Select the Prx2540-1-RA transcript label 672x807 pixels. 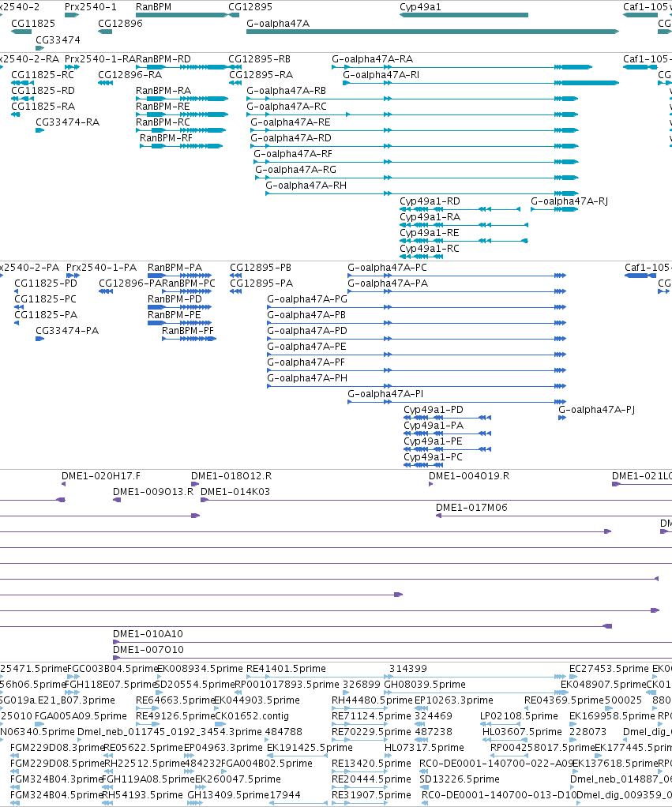click(99, 58)
